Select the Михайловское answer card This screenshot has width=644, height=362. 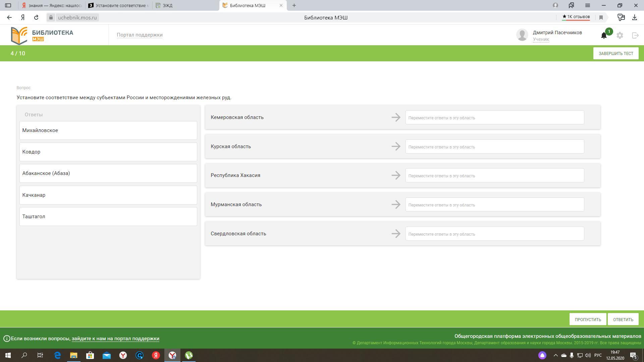[108, 130]
